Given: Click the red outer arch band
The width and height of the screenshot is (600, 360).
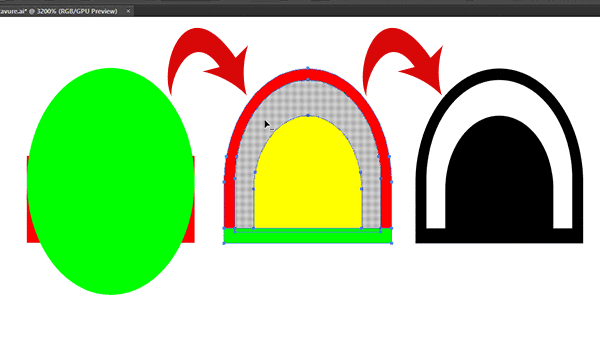Looking at the screenshot, I should tap(308, 75).
